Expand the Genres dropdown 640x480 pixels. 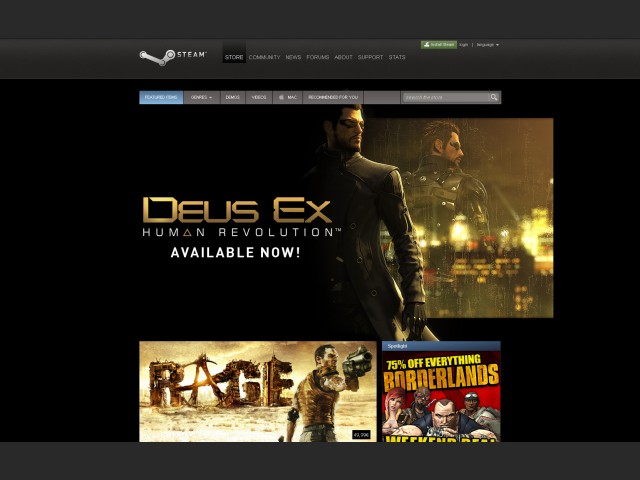tap(202, 98)
